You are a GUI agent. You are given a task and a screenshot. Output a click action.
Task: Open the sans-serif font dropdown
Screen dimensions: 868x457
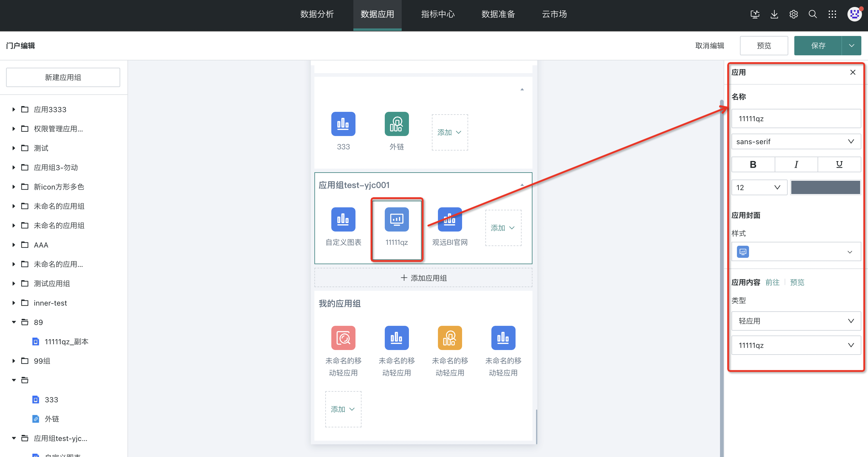(x=796, y=142)
